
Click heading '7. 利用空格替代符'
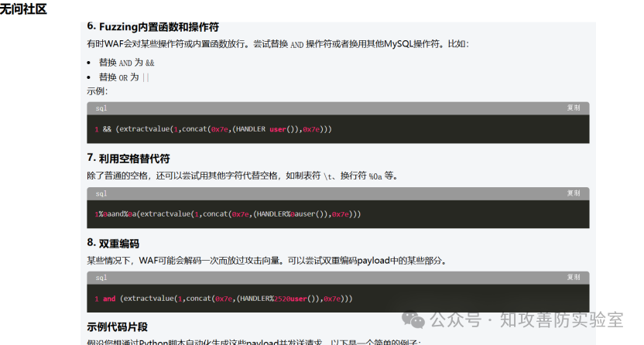tap(128, 159)
